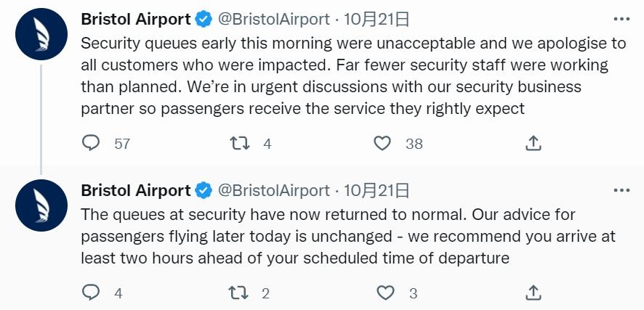Open more options menu on first tweet
This screenshot has height=310, width=644.
[621, 20]
